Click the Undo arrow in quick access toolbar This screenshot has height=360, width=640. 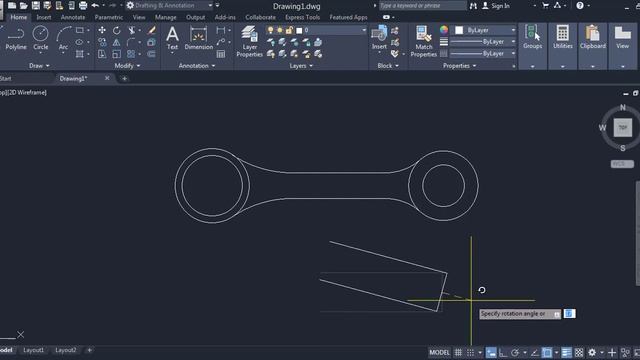pyautogui.click(x=95, y=6)
